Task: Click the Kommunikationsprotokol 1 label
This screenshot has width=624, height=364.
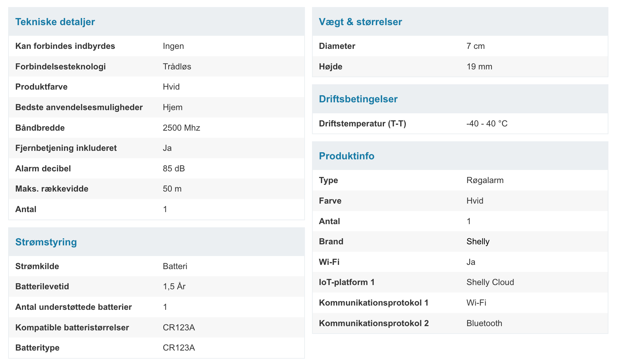Action: 374,303
